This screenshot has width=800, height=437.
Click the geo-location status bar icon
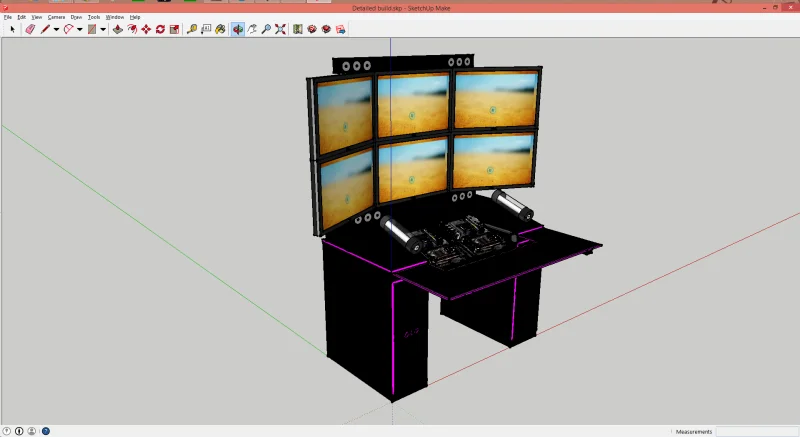[7, 431]
